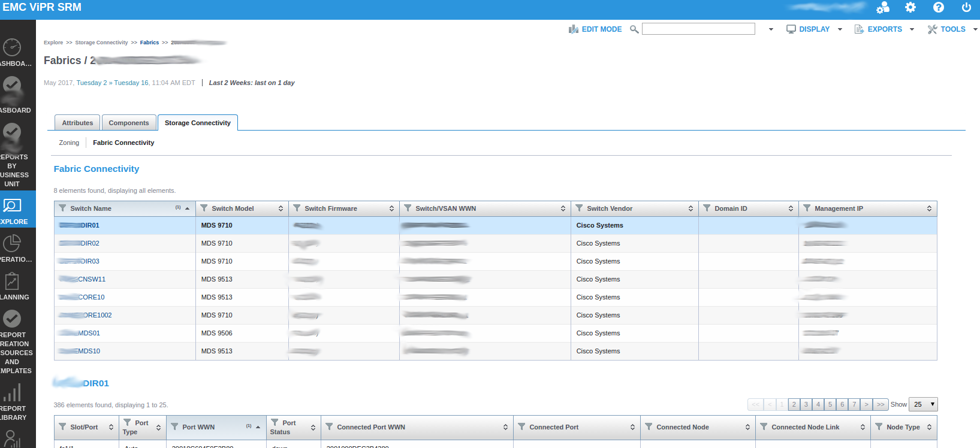Click the Edit Mode button
The image size is (980, 448).
tap(595, 29)
